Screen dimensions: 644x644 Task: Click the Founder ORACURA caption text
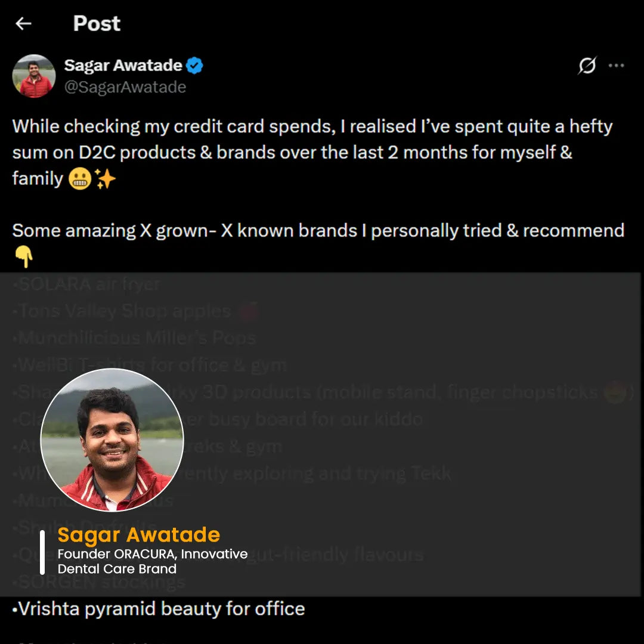(152, 561)
